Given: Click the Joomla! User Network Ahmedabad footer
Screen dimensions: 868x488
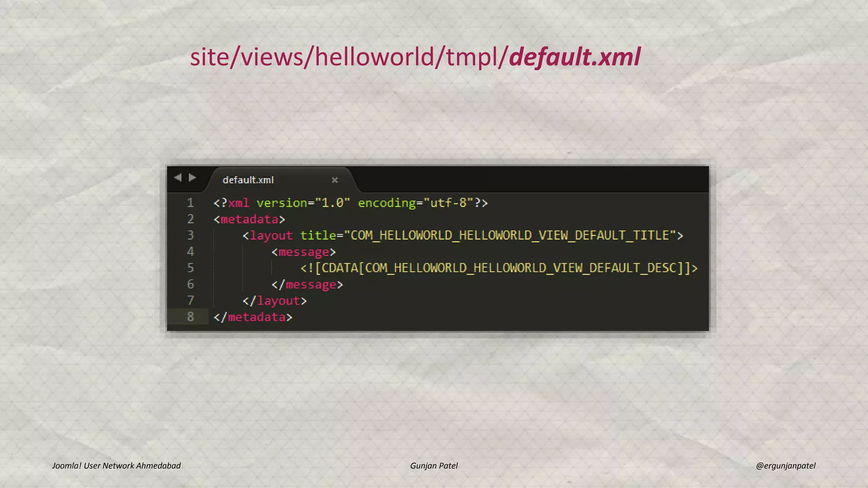Looking at the screenshot, I should [x=116, y=466].
